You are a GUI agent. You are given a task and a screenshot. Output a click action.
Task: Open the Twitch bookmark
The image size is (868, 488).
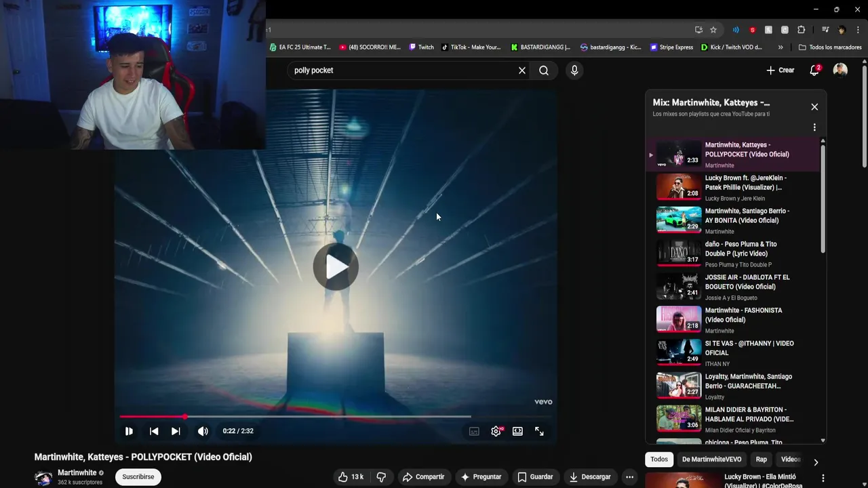421,47
